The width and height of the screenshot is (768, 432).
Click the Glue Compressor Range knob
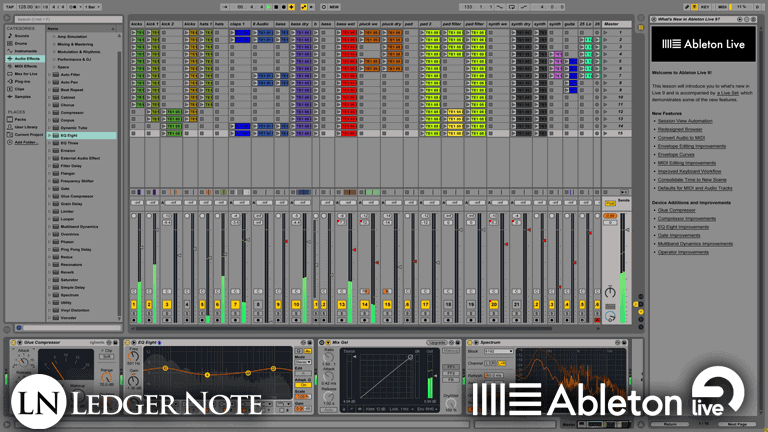(x=106, y=378)
